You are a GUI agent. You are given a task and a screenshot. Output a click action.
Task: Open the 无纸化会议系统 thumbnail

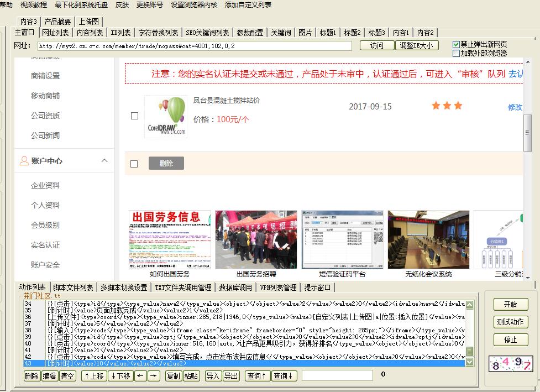click(428, 239)
